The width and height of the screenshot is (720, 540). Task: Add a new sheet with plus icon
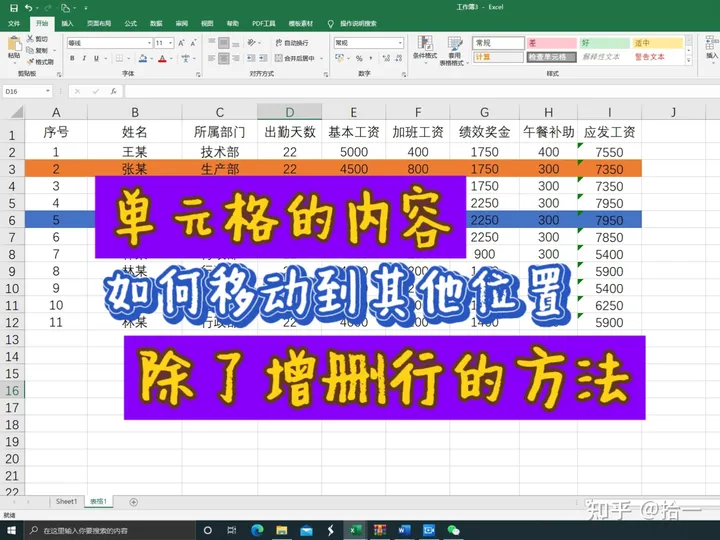coord(133,502)
